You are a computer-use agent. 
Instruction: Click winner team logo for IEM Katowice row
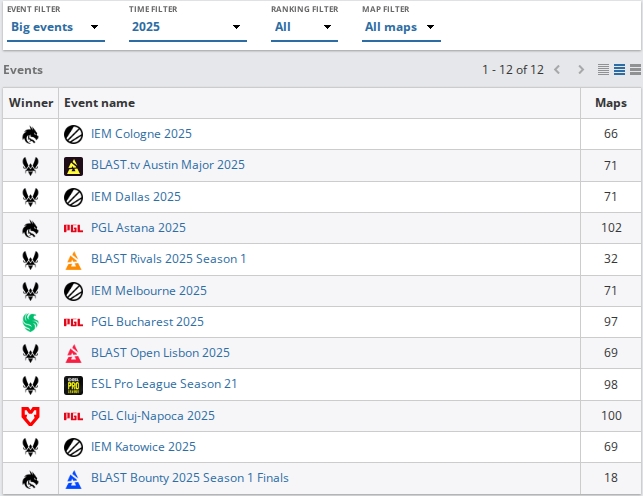click(30, 447)
